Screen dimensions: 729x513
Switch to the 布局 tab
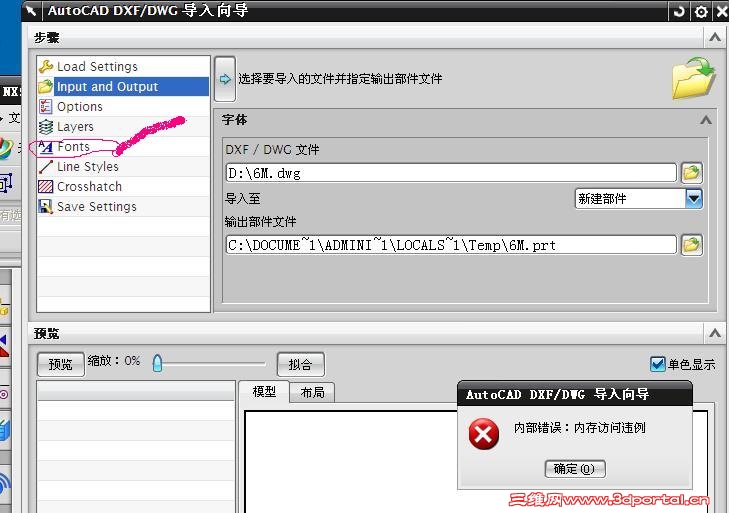(312, 393)
